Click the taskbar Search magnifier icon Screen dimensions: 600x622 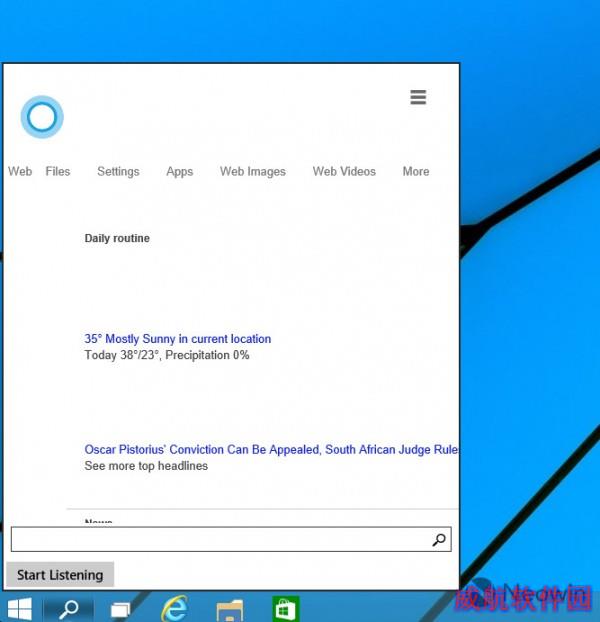[x=69, y=609]
